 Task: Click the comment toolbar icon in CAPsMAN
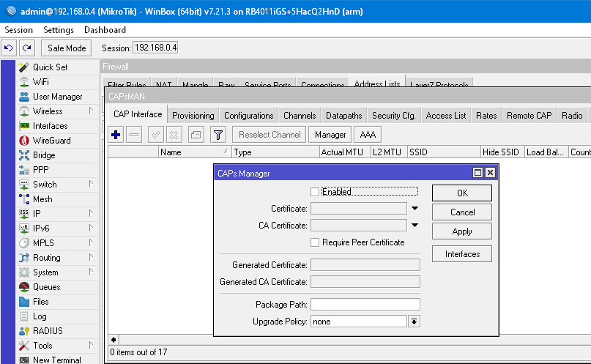[196, 135]
